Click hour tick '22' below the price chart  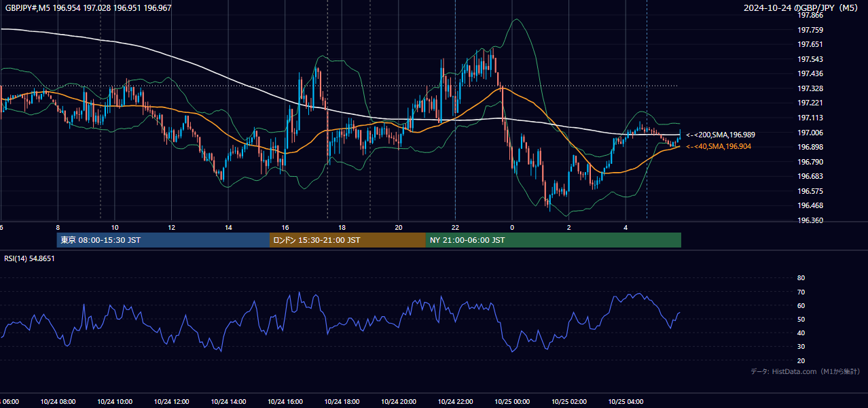455,228
